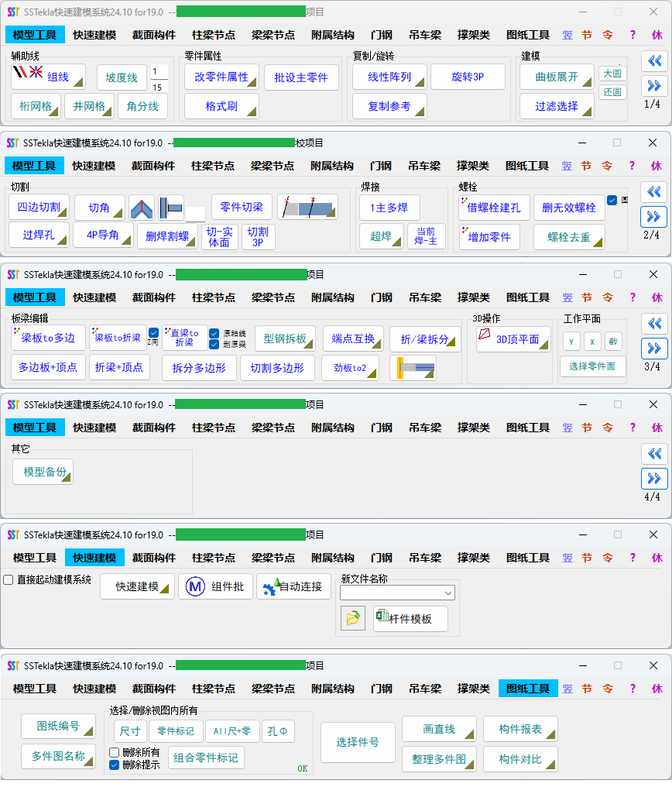672x787 pixels.
Task: Click the 梁板to折梁 conversion tool
Action: pos(118,338)
